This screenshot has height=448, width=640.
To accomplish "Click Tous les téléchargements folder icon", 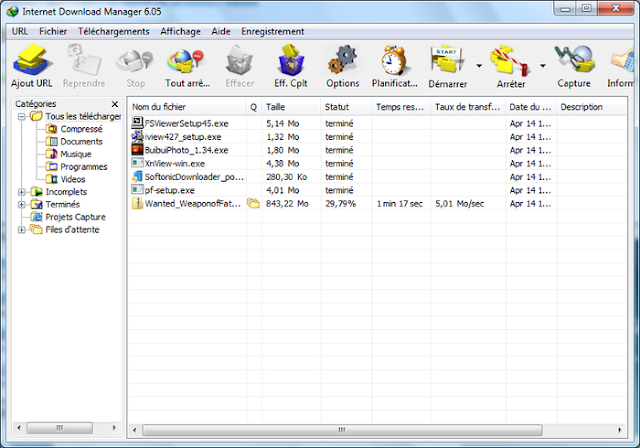I will pyautogui.click(x=36, y=116).
